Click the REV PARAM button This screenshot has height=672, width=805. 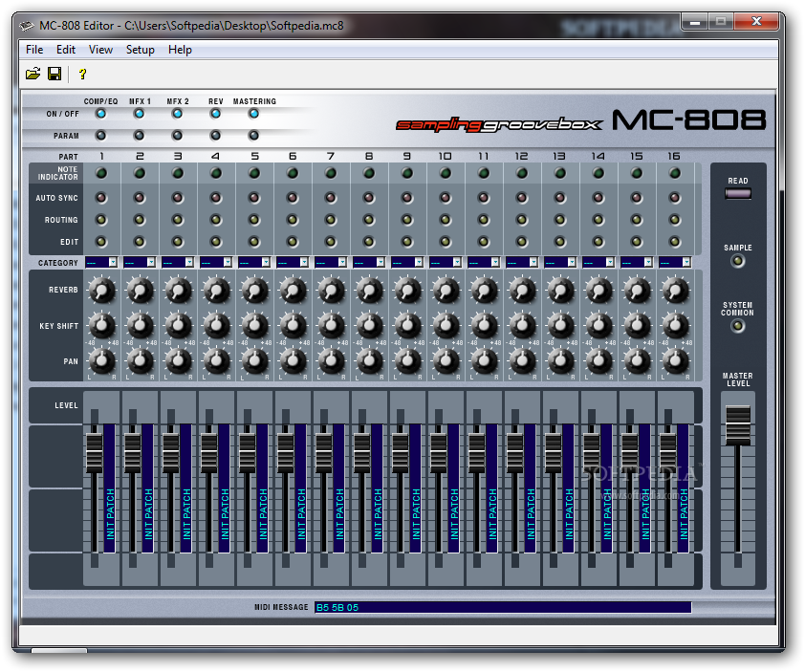pyautogui.click(x=216, y=136)
